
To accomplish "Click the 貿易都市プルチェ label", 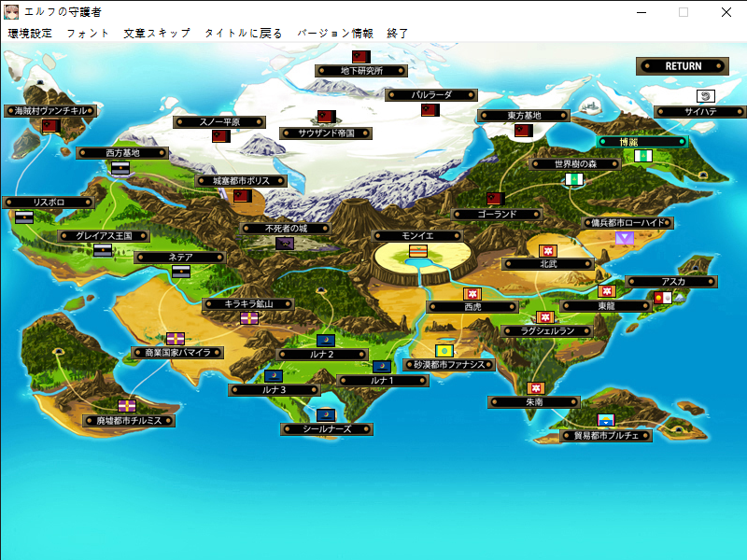I will (606, 436).
